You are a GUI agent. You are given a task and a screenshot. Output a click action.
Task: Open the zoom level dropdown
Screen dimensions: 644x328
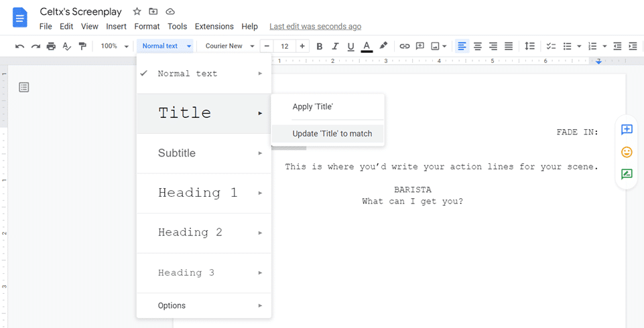pos(115,46)
